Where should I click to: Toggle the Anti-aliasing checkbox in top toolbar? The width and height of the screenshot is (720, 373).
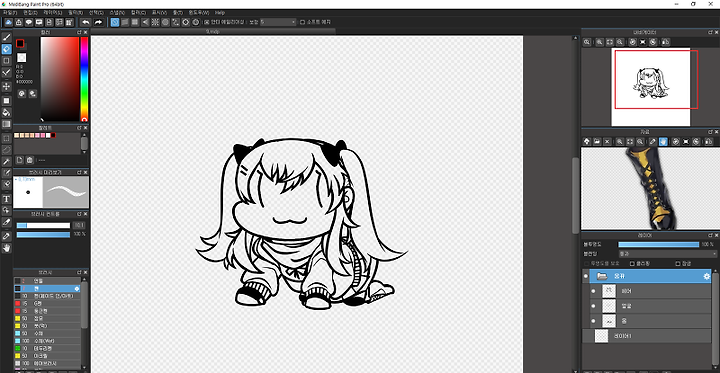point(207,22)
